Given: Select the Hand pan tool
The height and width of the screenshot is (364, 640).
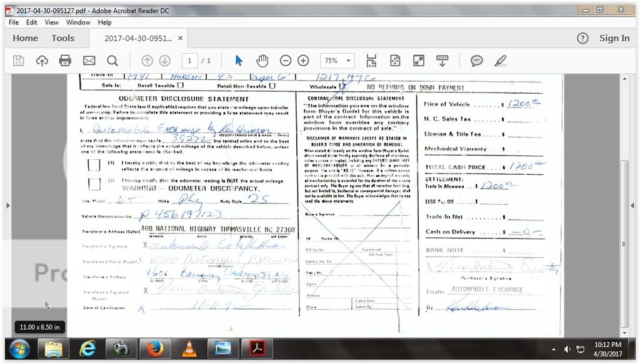Looking at the screenshot, I should [262, 61].
